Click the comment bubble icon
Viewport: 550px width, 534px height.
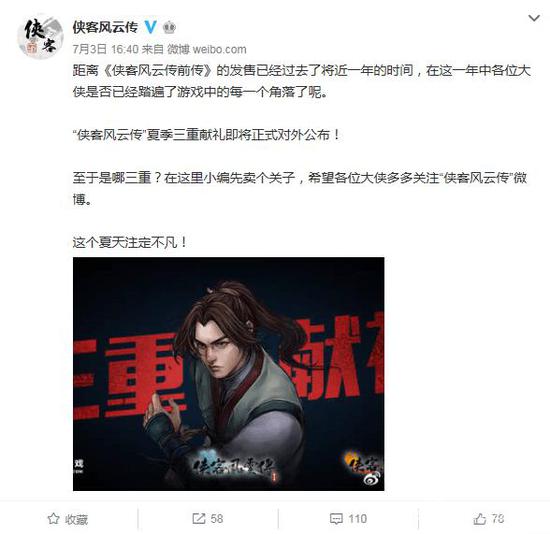click(336, 519)
